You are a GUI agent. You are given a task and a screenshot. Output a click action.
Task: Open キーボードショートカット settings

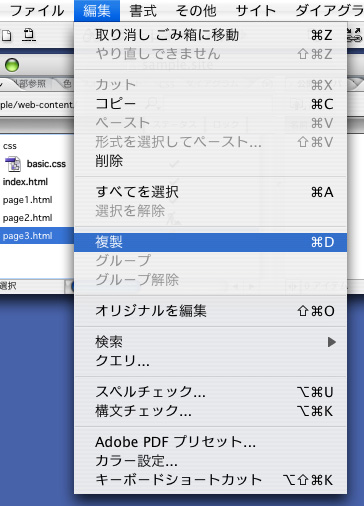[x=210, y=480]
